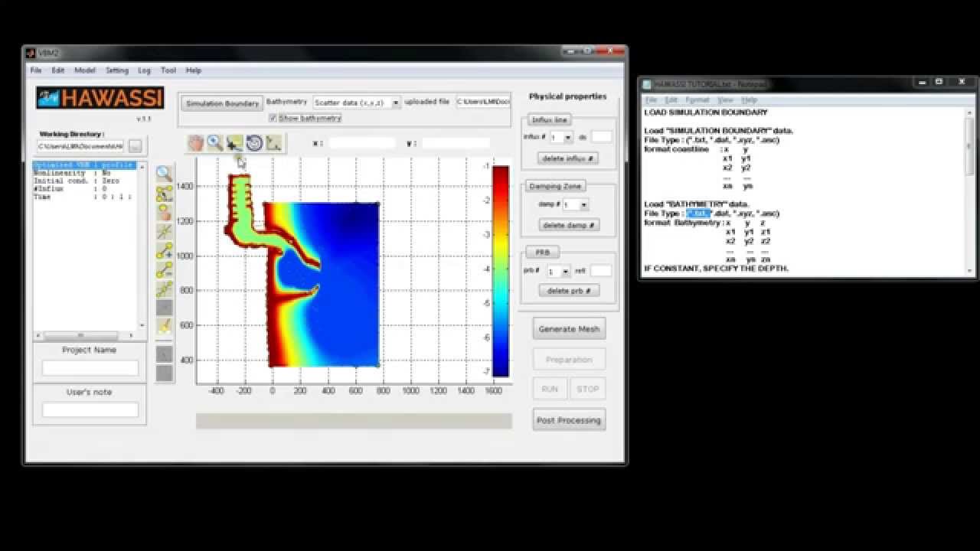This screenshot has height=551, width=980.
Task: Open the damp # dropdown
Action: pos(576,205)
